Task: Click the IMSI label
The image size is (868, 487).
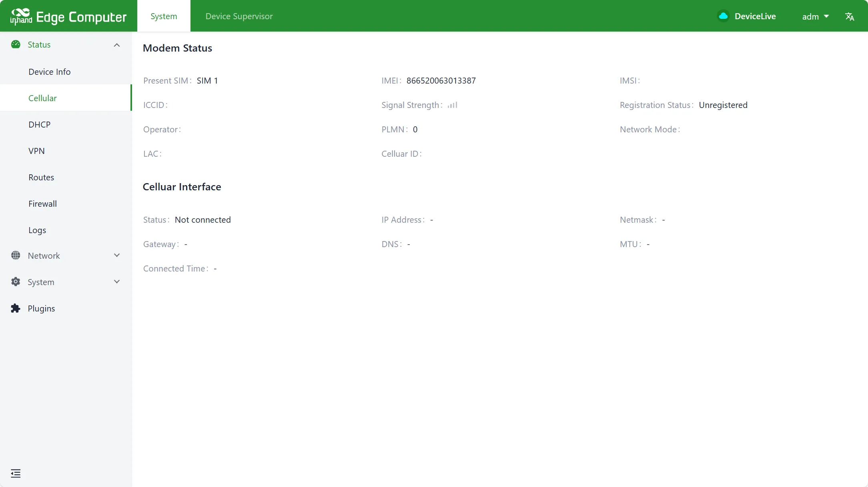Action: click(629, 81)
